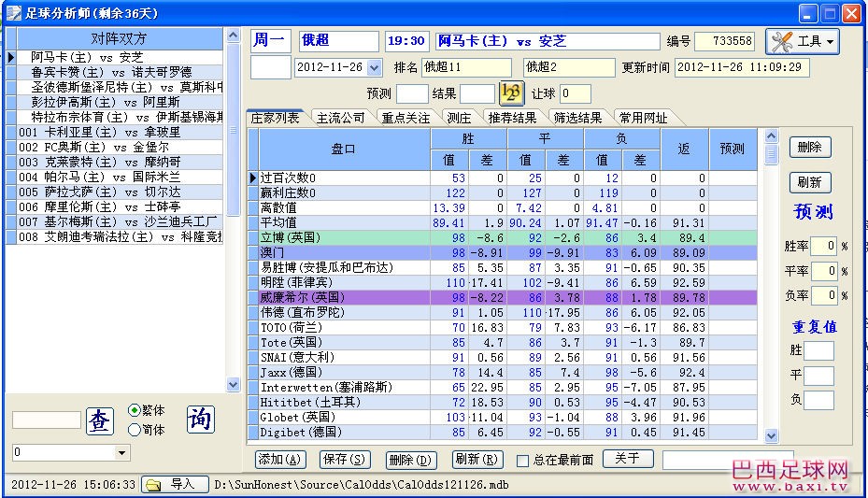Click odds table scroll down arrow

(x=771, y=436)
